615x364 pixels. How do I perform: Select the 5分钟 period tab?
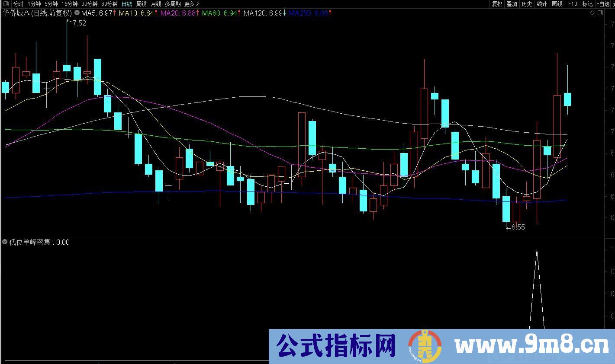click(51, 4)
